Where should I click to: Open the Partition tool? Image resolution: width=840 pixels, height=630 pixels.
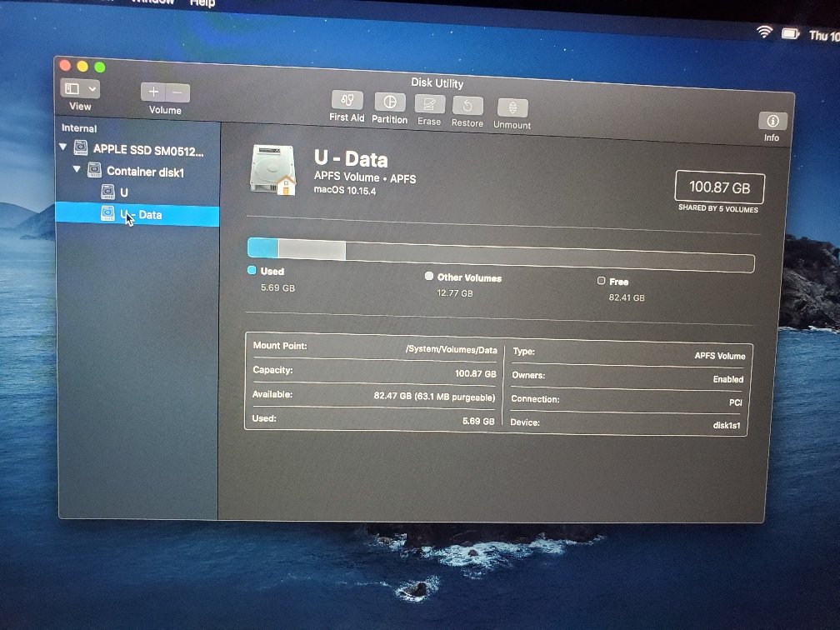(x=389, y=102)
